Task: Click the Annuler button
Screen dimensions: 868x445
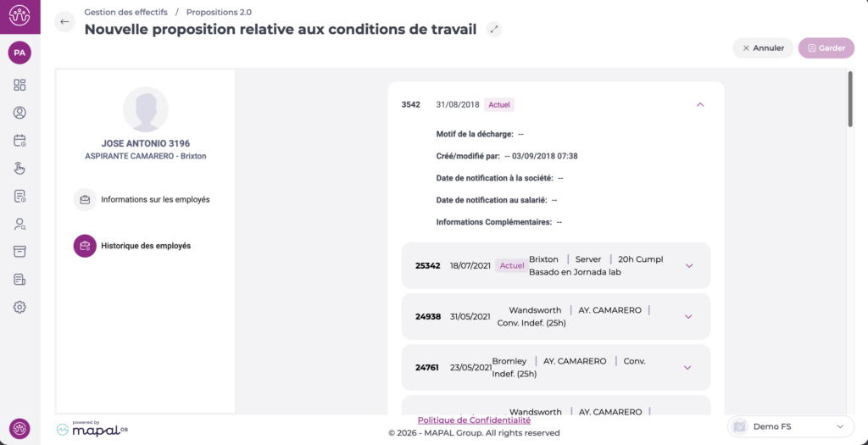Action: (x=763, y=48)
